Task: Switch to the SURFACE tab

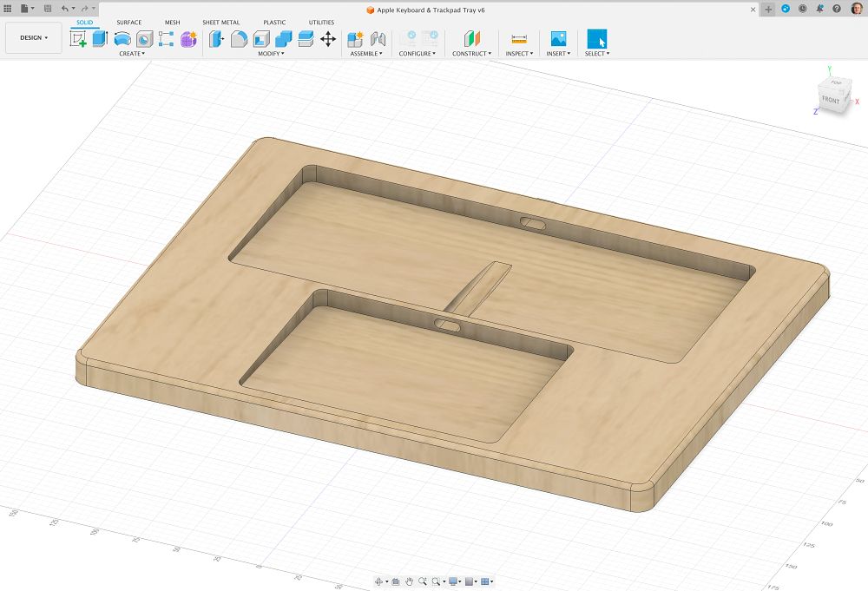Action: tap(128, 23)
